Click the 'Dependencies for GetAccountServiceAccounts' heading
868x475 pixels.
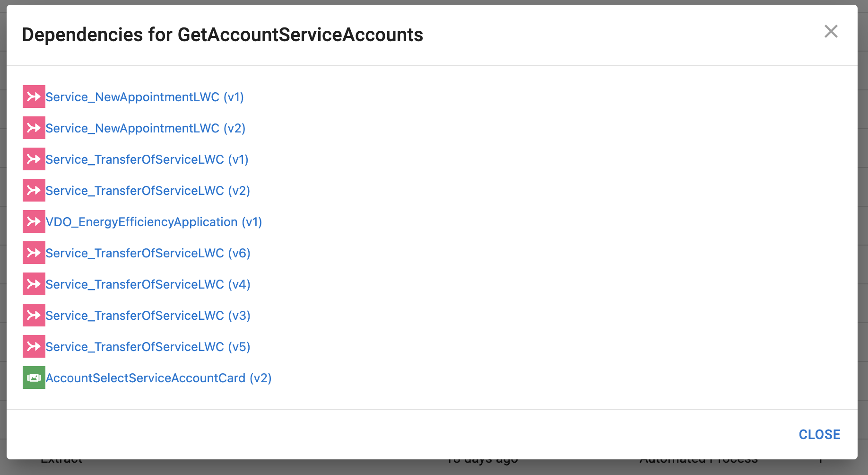click(223, 35)
